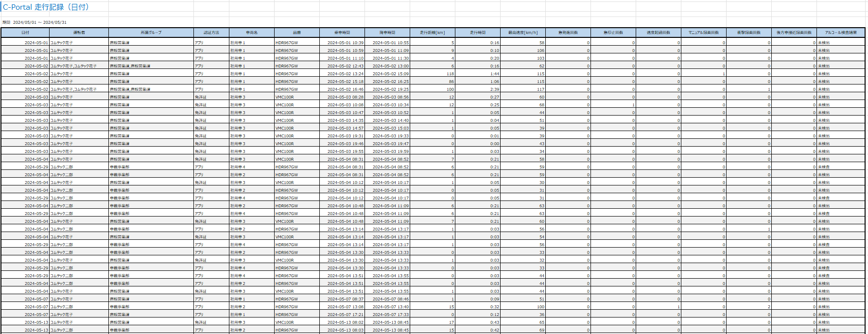This screenshot has width=868, height=334.
Task: Click the max speed value 69
Action: point(542,330)
